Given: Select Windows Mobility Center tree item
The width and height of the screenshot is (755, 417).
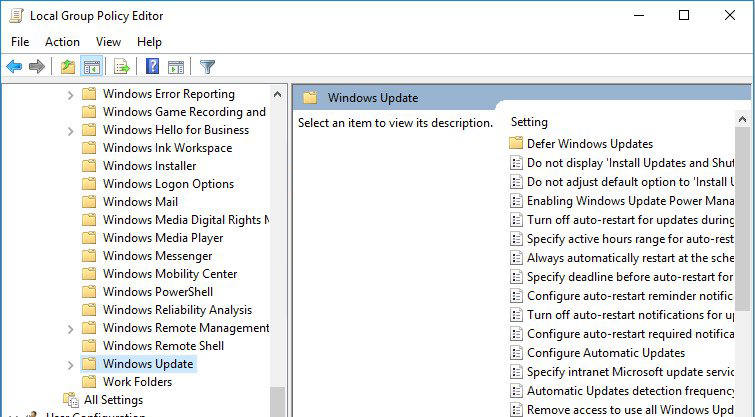Looking at the screenshot, I should pos(170,274).
